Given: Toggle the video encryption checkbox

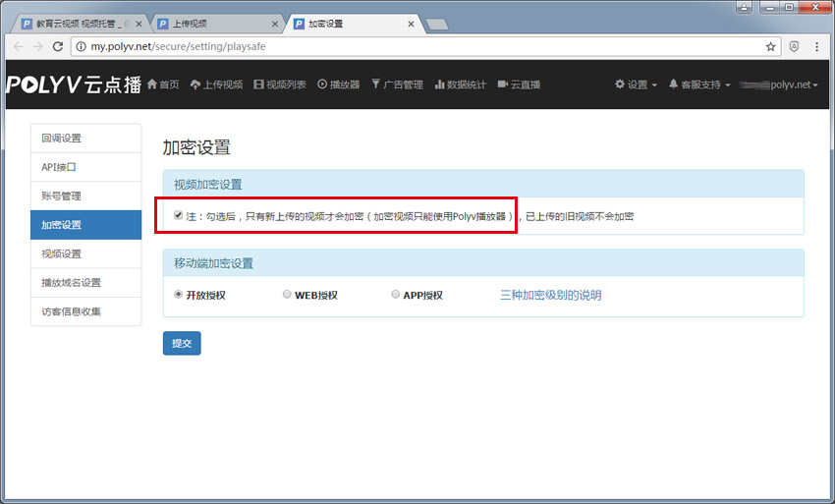Looking at the screenshot, I should [x=178, y=215].
